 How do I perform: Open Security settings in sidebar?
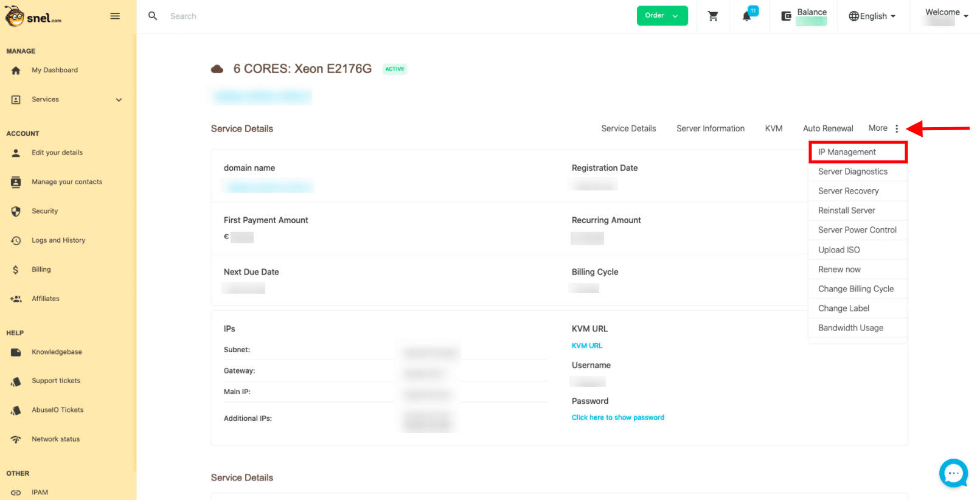[45, 211]
